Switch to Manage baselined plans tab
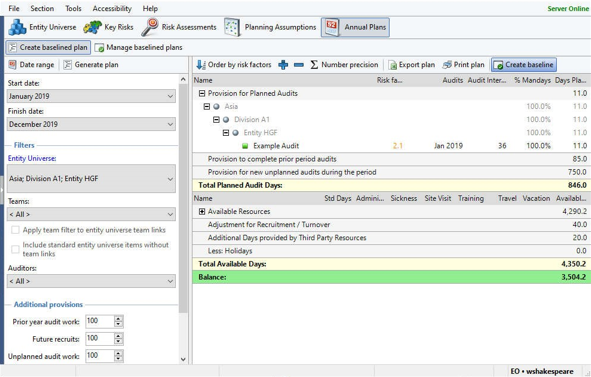Screen dimensions: 591x377 138,48
